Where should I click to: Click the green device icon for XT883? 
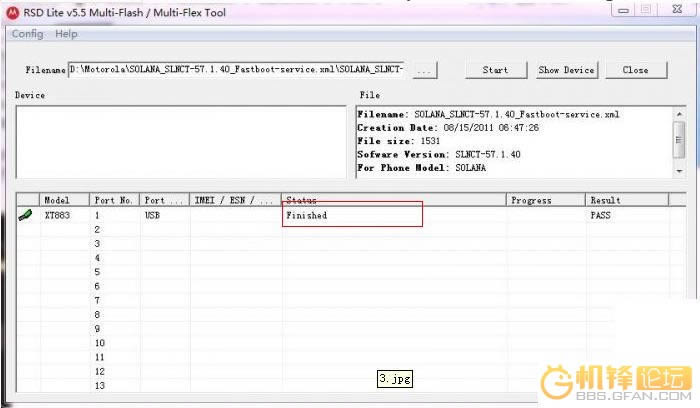click(x=25, y=215)
